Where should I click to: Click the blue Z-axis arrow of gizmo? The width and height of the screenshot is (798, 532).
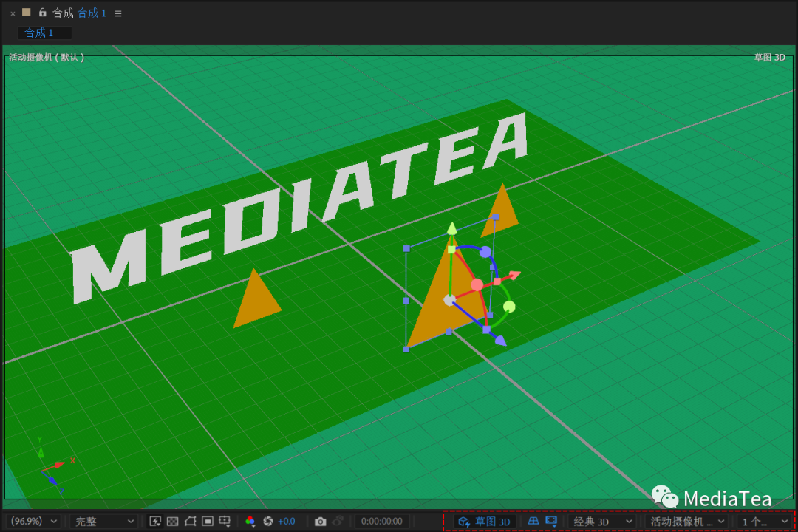[500, 340]
